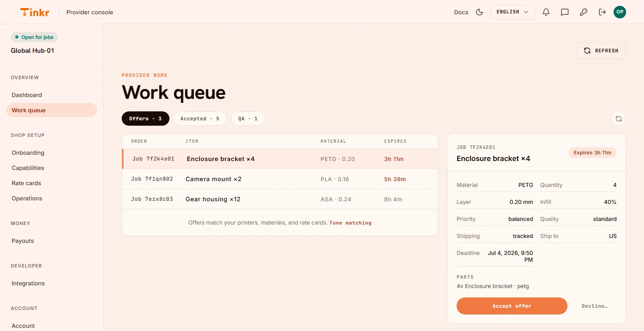Select Work queue in the sidebar
The image size is (644, 331).
[51, 110]
